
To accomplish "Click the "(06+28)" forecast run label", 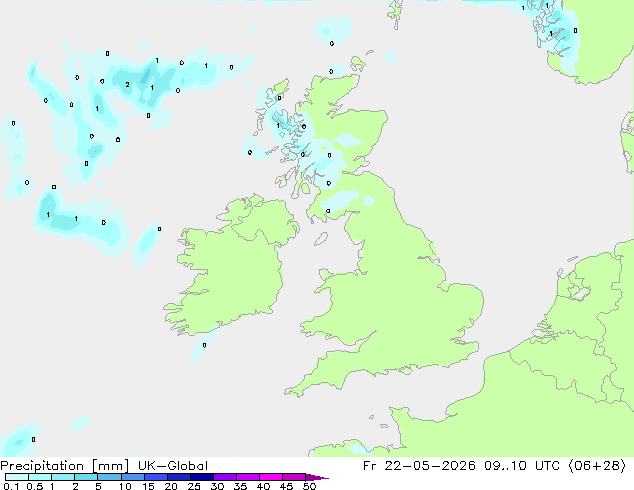I will pos(597,466).
